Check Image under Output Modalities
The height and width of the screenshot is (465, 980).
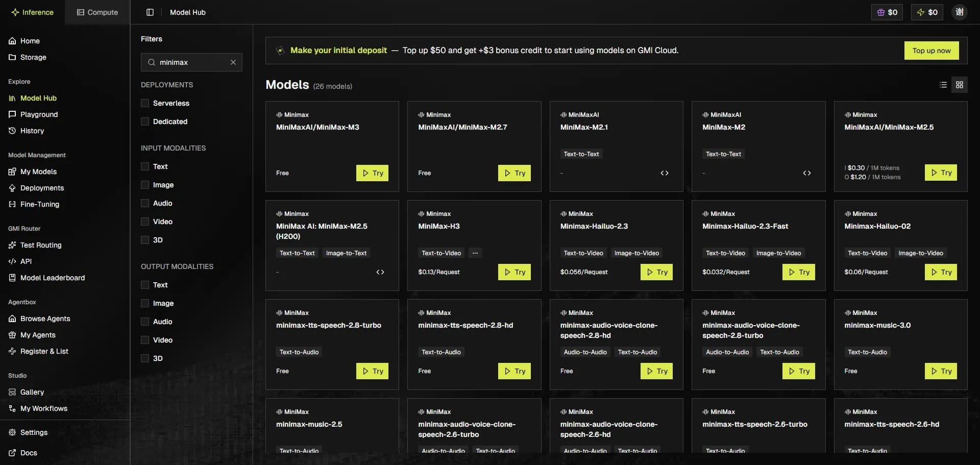click(145, 303)
